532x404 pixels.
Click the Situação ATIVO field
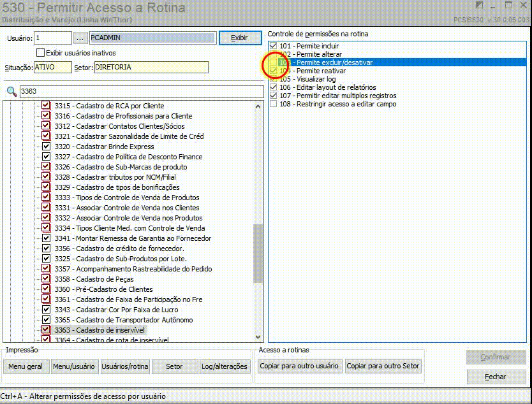(53, 67)
